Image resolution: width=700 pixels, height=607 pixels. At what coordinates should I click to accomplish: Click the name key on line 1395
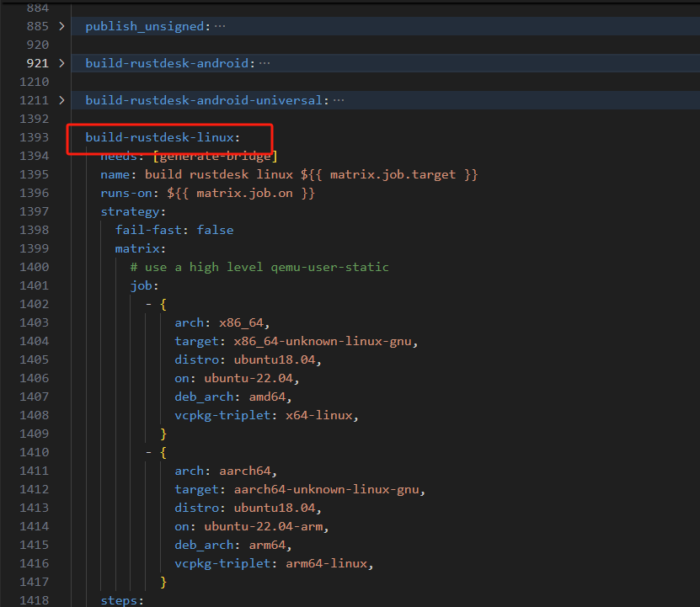(115, 174)
